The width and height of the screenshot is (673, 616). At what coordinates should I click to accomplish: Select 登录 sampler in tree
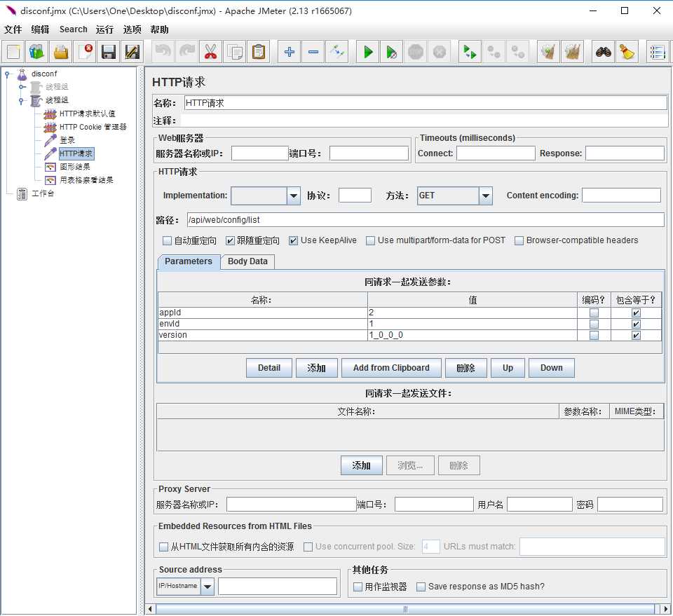click(x=67, y=140)
